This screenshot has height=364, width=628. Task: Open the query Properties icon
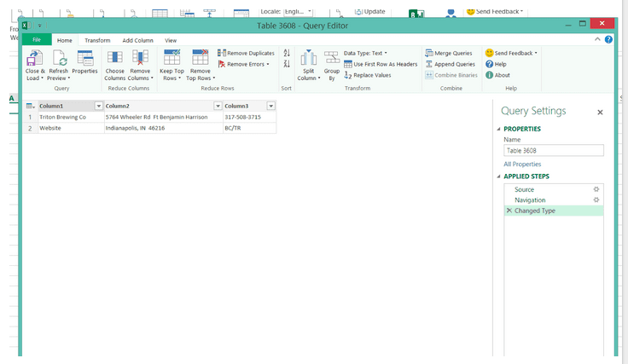pyautogui.click(x=85, y=59)
